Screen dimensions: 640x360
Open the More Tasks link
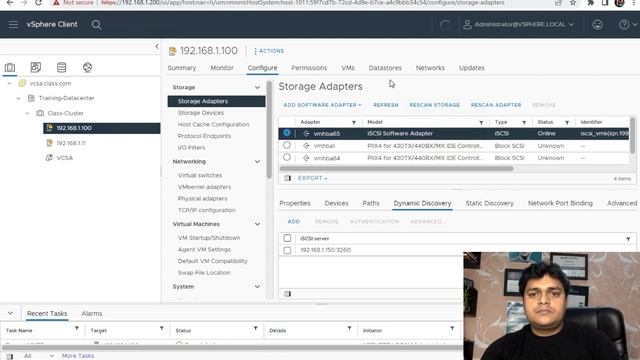(x=78, y=356)
